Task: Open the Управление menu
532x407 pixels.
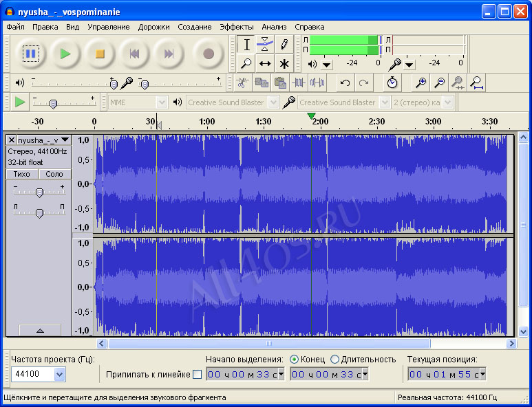Action: (109, 27)
